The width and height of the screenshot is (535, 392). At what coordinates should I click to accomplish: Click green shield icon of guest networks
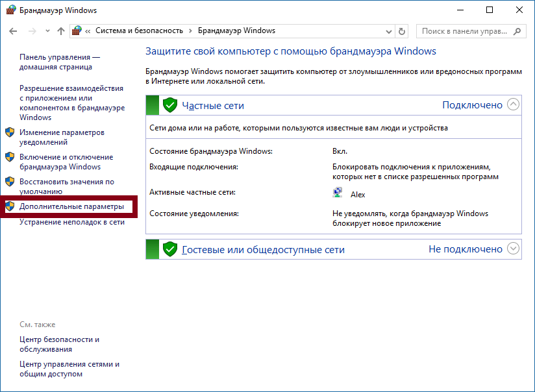tap(169, 249)
